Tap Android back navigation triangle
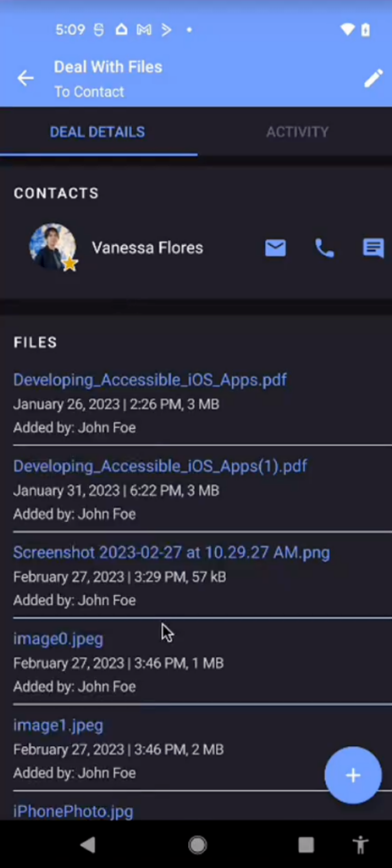Viewport: 392px width, 868px height. (87, 844)
